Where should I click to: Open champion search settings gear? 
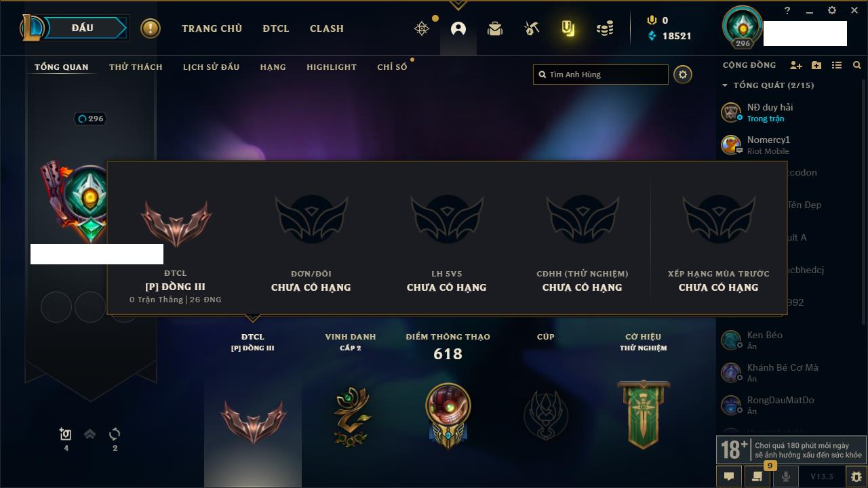(683, 75)
